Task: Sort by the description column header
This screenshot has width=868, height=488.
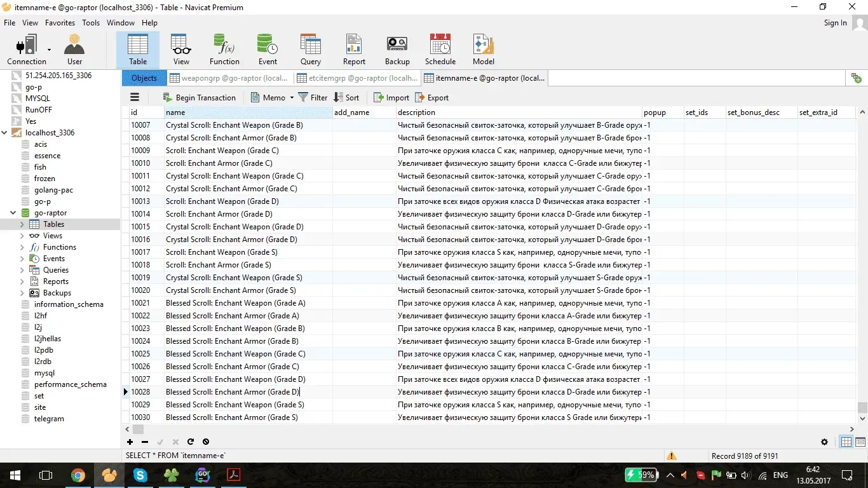Action: (x=519, y=112)
